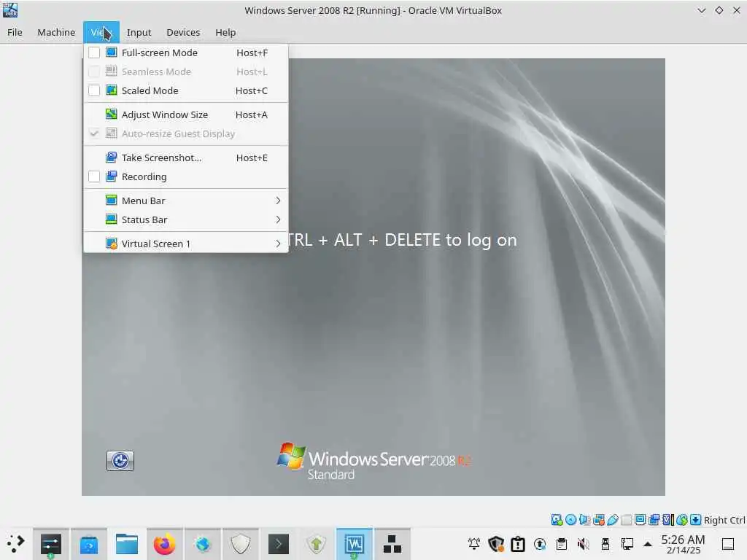Open the Input menu

tap(139, 32)
